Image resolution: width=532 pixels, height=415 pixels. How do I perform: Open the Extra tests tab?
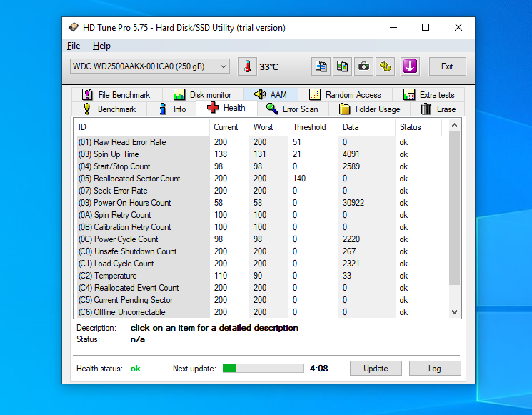pyautogui.click(x=428, y=95)
